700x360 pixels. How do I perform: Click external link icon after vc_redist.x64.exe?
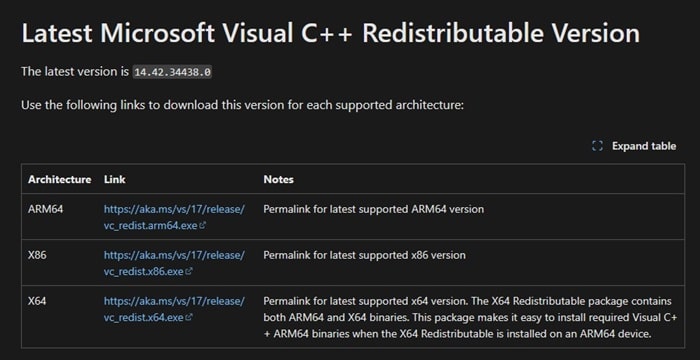coord(189,318)
